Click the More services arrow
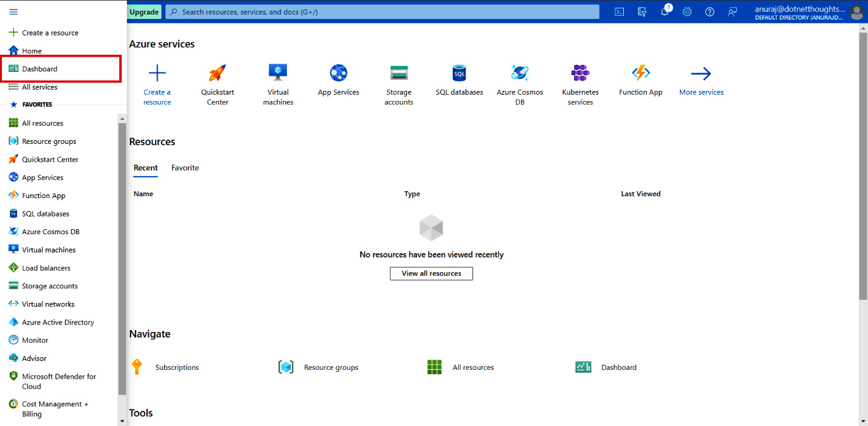 [701, 80]
